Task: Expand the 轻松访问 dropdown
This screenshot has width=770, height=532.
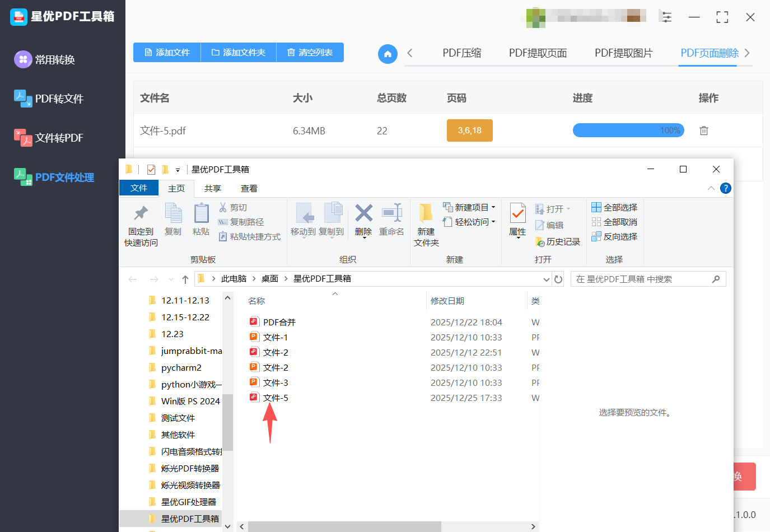Action: [x=493, y=222]
